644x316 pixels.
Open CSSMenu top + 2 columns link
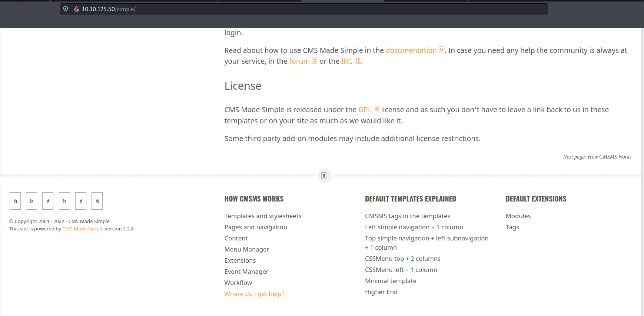coord(403,259)
